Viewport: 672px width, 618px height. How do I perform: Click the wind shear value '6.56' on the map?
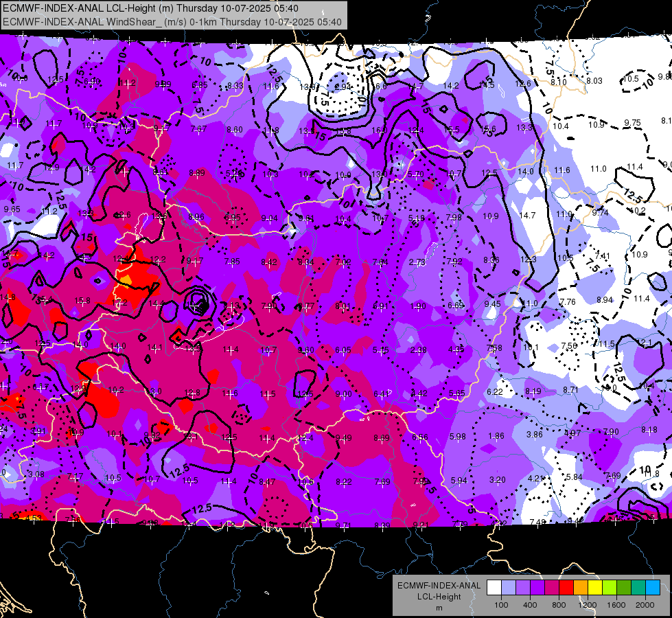tap(420, 437)
